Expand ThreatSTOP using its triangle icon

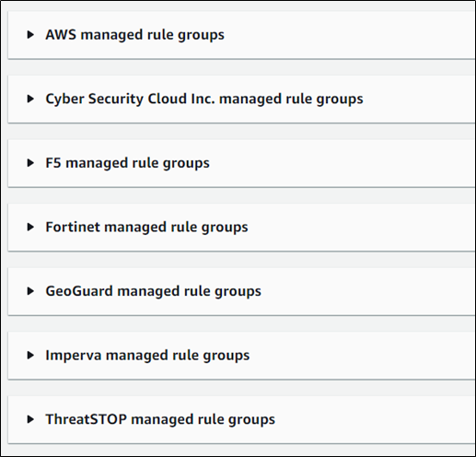coord(30,419)
